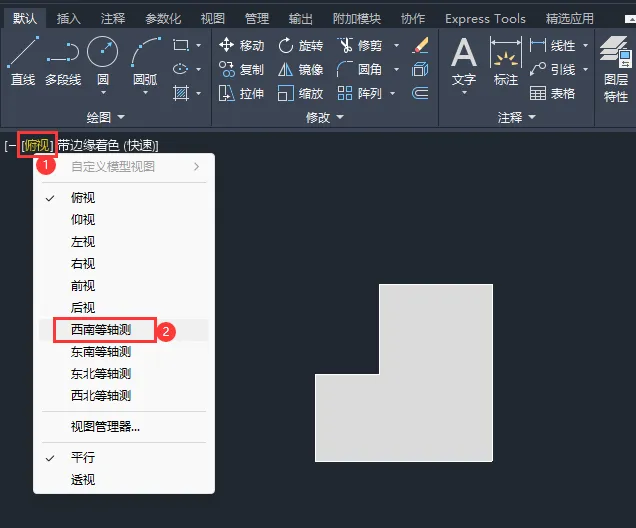Screen dimensions: 636x528
Task: Open the Text (文字) dropdown arrow
Action: (x=464, y=93)
